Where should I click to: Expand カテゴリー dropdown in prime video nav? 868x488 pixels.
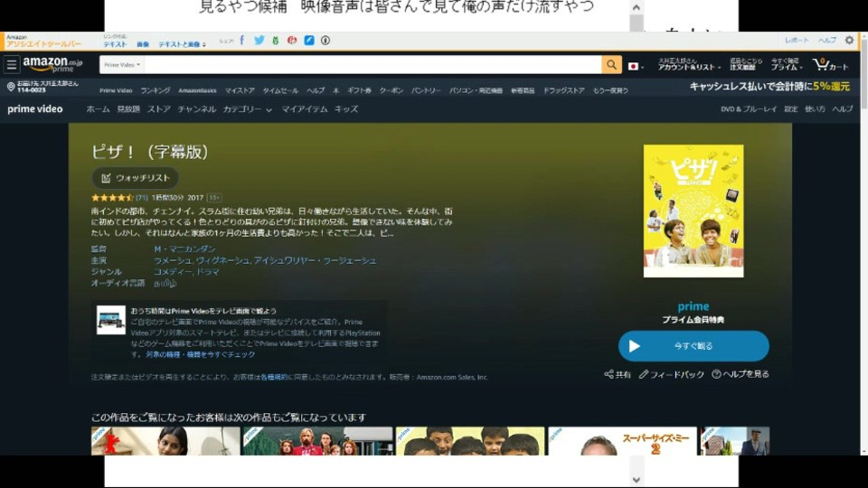248,109
